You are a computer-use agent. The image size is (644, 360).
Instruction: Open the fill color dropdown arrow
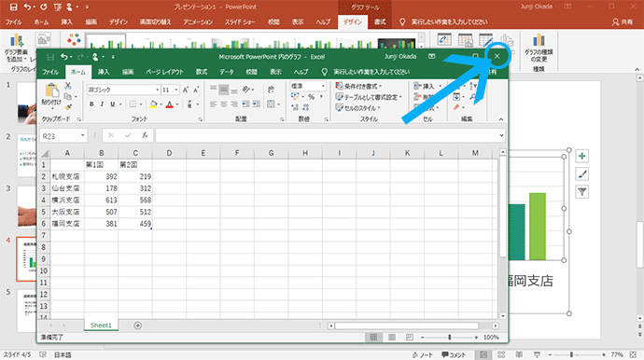161,104
